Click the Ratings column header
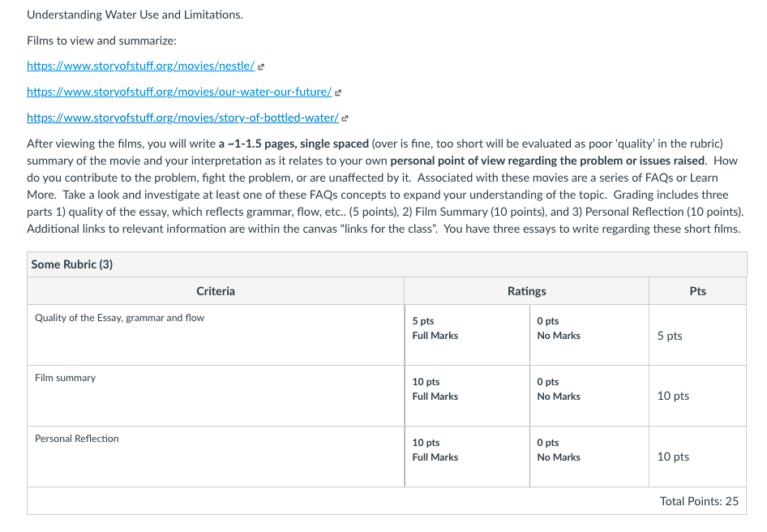 [x=527, y=291]
